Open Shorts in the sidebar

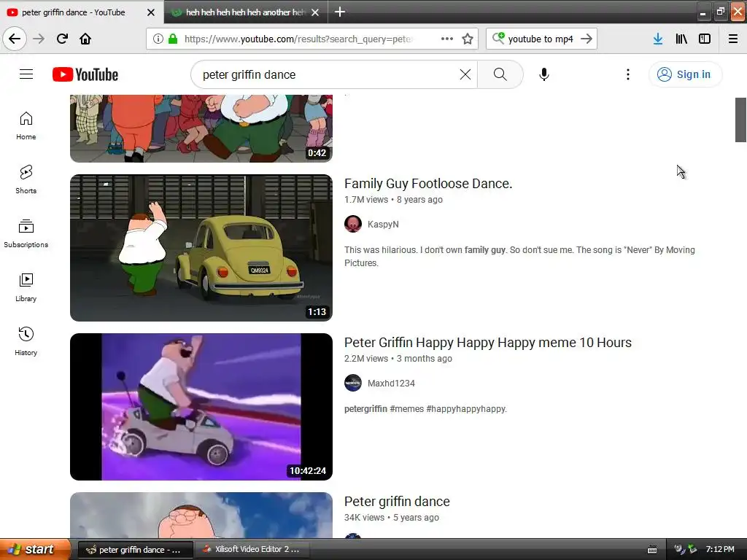pos(26,180)
